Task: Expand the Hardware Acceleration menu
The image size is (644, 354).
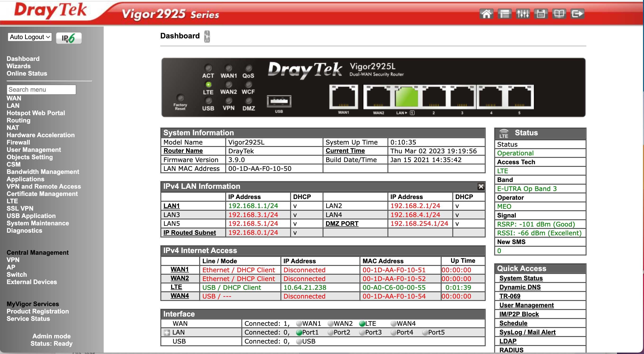Action: click(41, 135)
